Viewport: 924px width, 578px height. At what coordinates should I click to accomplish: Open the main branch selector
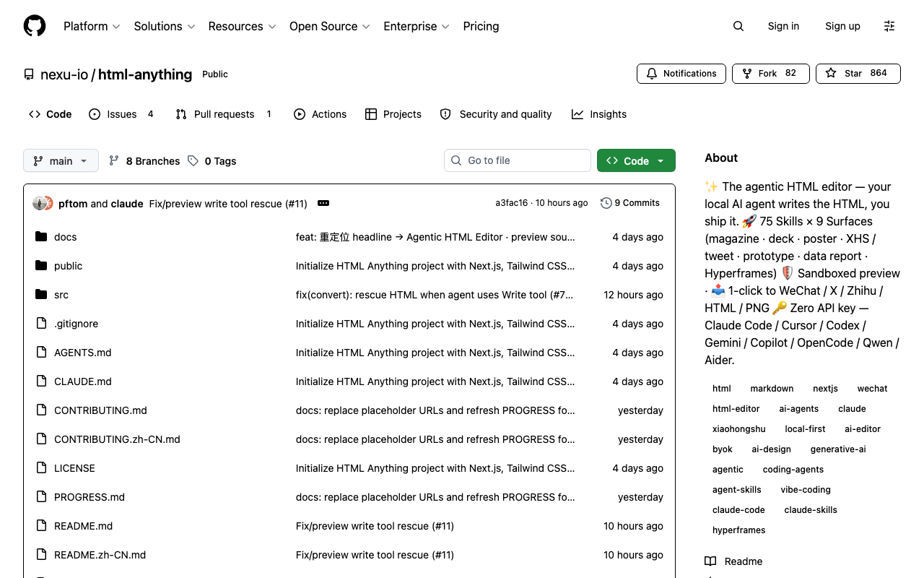click(x=61, y=161)
